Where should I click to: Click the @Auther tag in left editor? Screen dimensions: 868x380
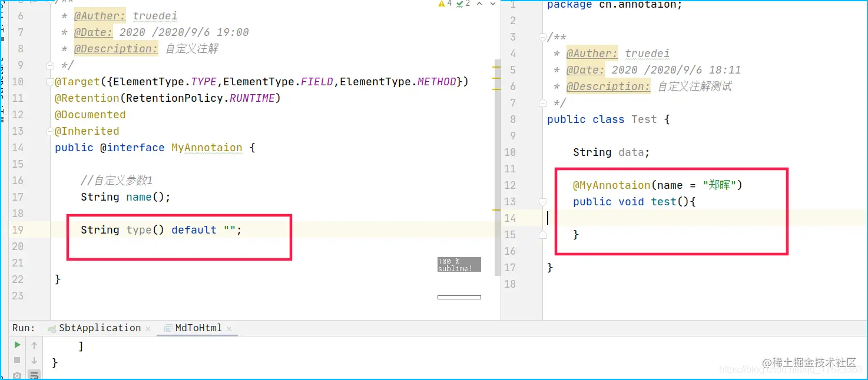(x=100, y=16)
